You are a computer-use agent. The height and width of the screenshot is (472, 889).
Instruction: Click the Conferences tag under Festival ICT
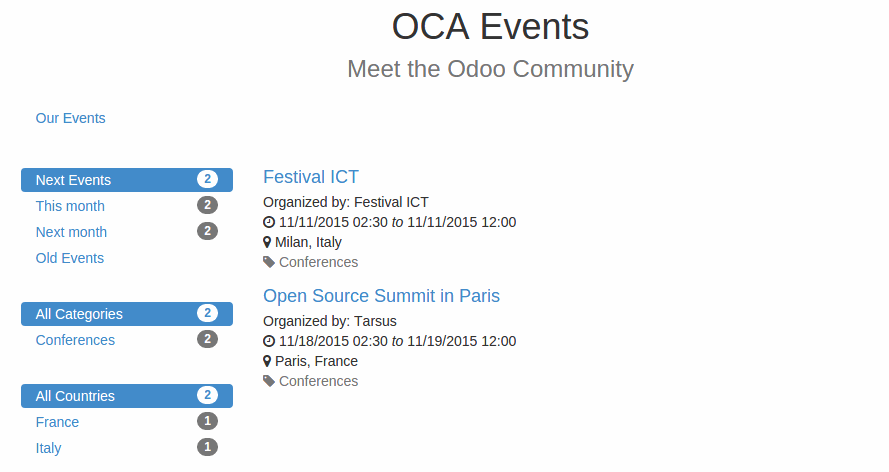(x=318, y=262)
